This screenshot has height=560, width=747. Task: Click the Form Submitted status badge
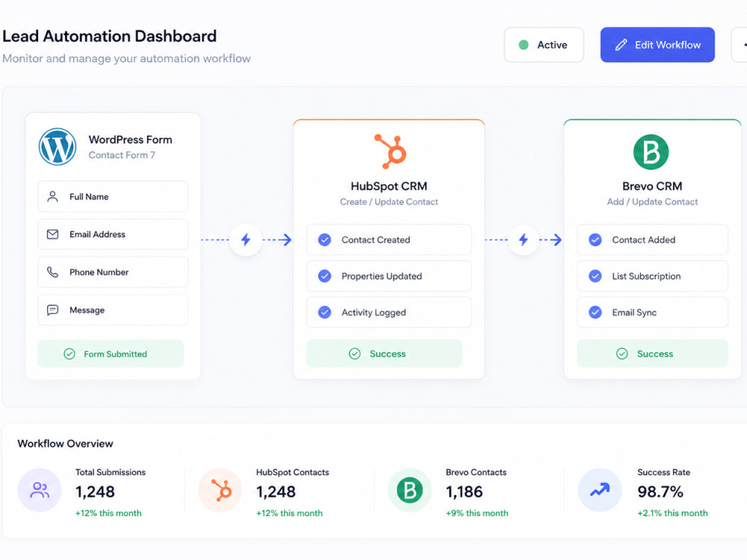coord(111,354)
